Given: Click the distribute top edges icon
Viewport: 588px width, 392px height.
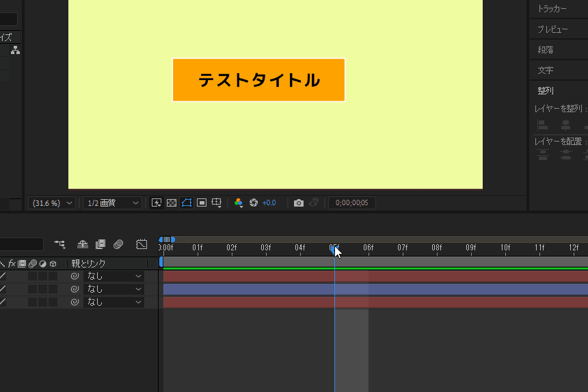Looking at the screenshot, I should tap(543, 154).
